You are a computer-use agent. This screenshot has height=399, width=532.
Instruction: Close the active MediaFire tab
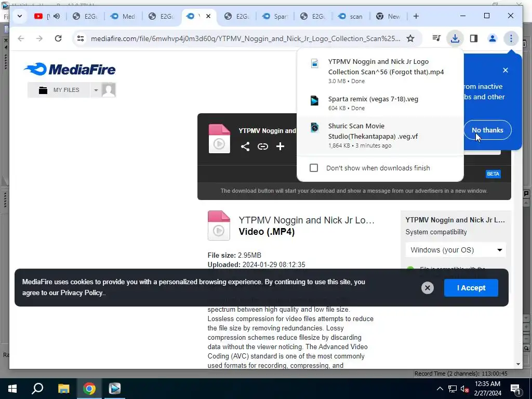[208, 16]
